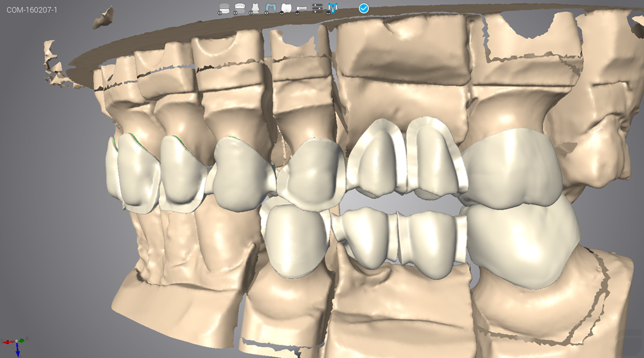Click the case ID COM-160207-1
644x358 pixels.
click(x=31, y=9)
